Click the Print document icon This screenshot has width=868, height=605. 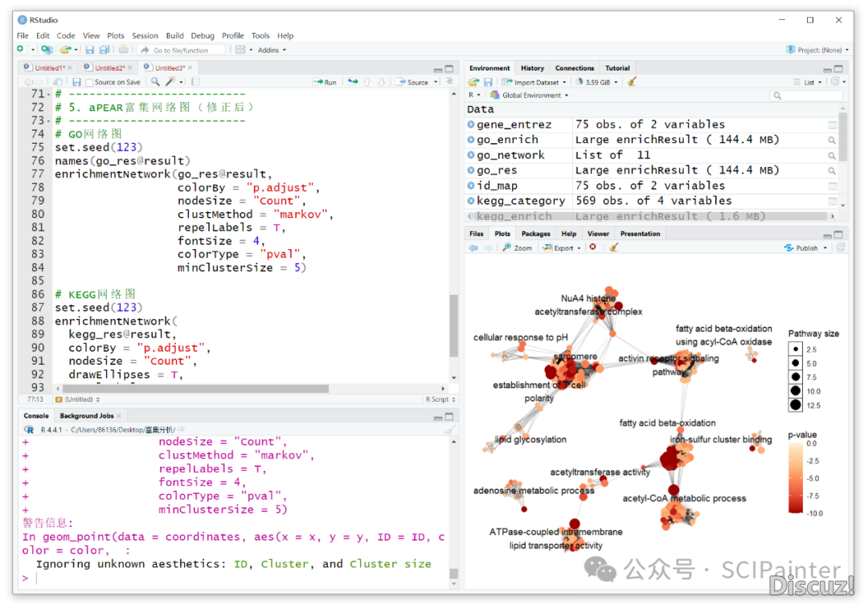[x=124, y=50]
